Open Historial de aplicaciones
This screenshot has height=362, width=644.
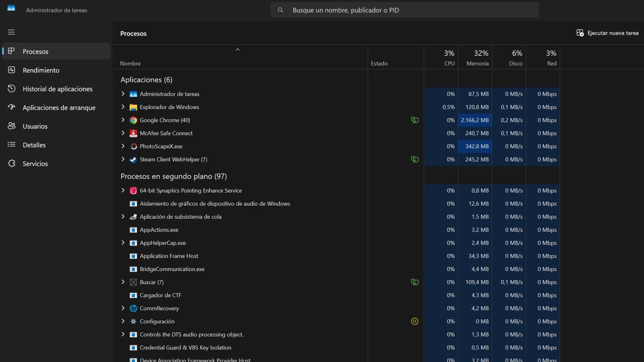(56, 89)
